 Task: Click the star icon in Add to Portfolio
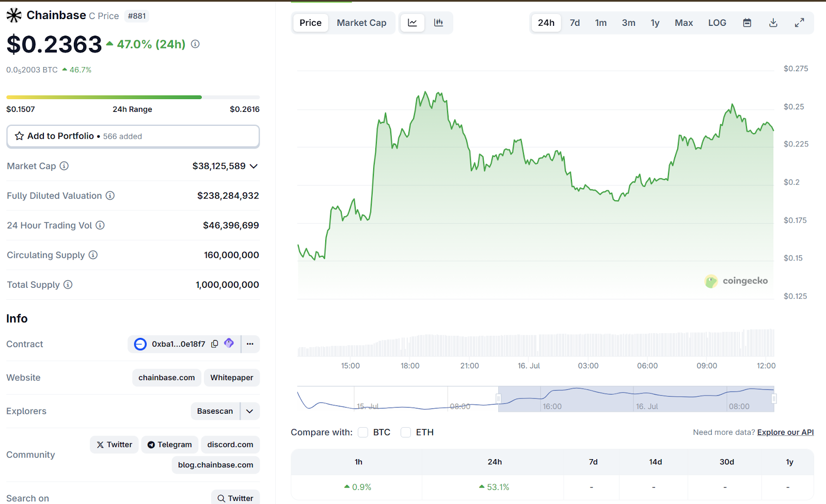pyautogui.click(x=19, y=136)
